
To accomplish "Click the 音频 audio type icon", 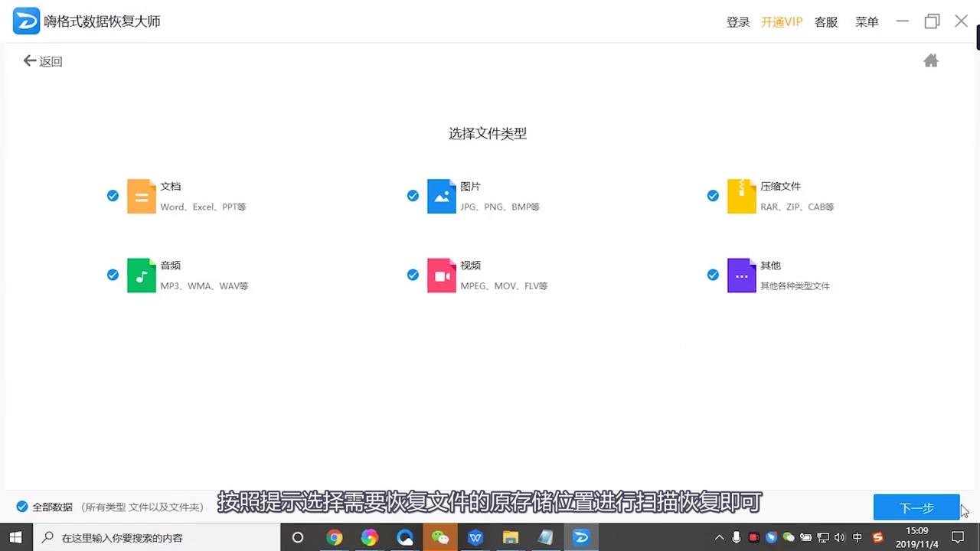I will click(x=142, y=275).
